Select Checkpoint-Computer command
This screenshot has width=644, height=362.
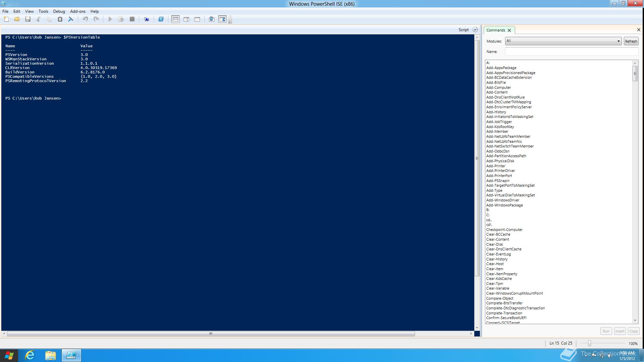pyautogui.click(x=504, y=230)
